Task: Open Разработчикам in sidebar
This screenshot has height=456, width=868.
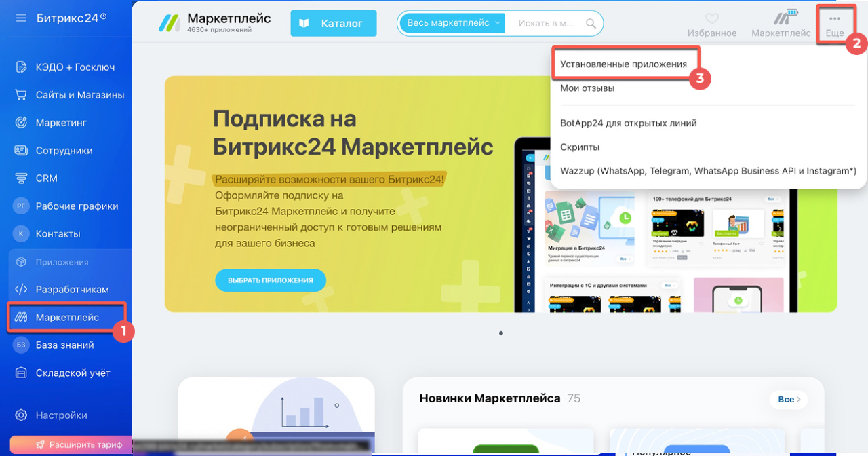Action: pyautogui.click(x=72, y=290)
